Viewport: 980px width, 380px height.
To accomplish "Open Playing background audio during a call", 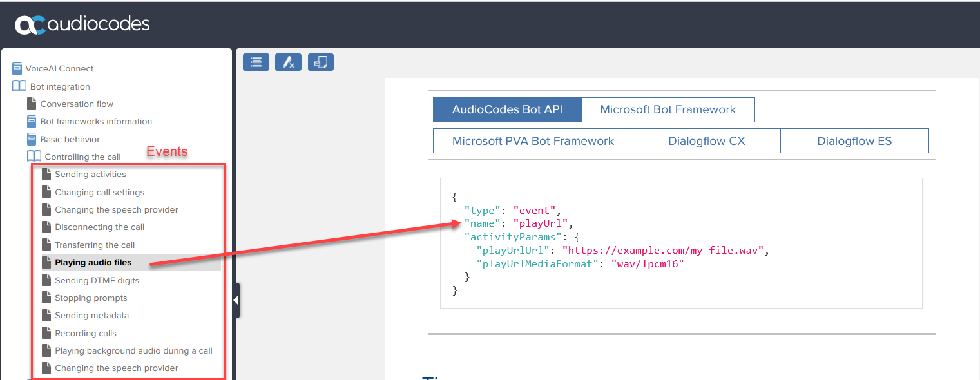I will pos(133,350).
